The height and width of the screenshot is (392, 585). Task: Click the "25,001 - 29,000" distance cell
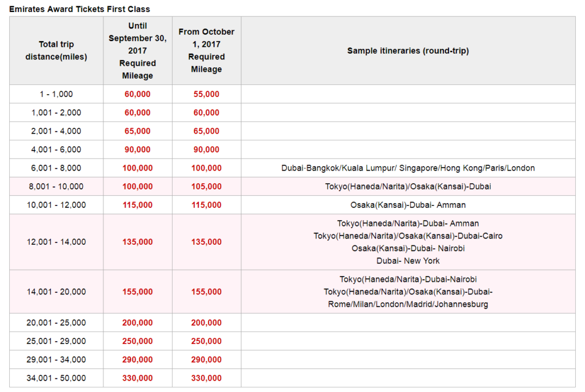[x=57, y=341]
